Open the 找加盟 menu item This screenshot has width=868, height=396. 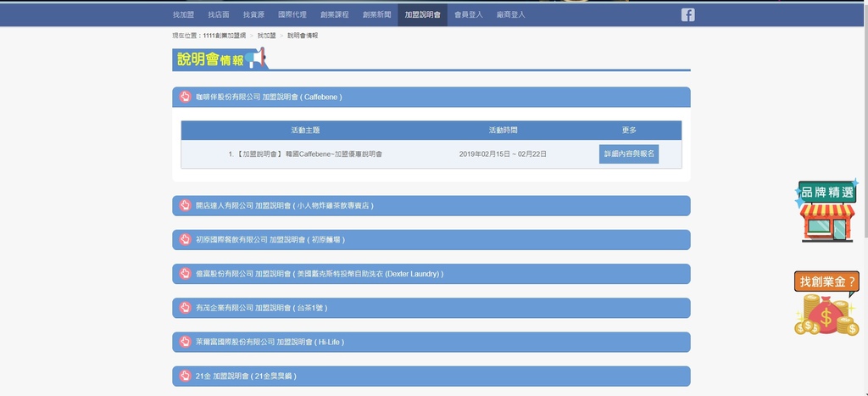point(183,15)
